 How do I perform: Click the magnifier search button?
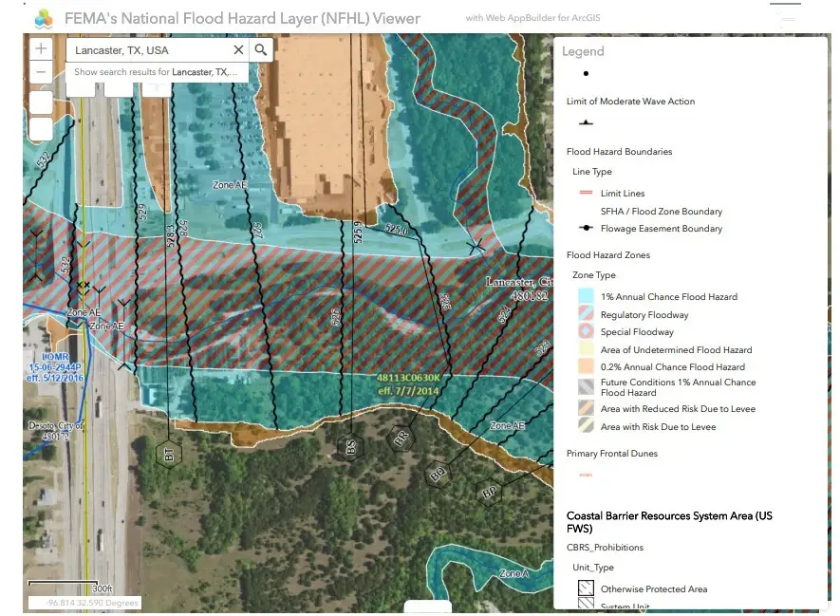(x=261, y=49)
